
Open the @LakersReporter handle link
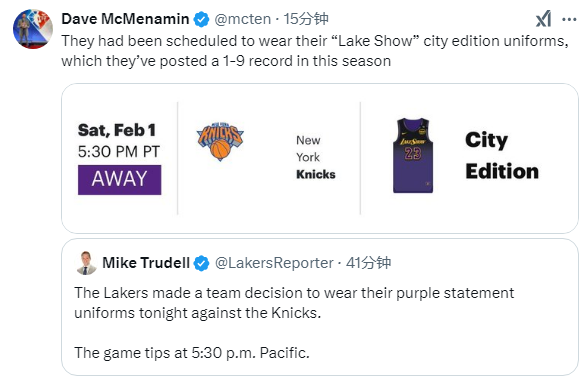click(274, 263)
